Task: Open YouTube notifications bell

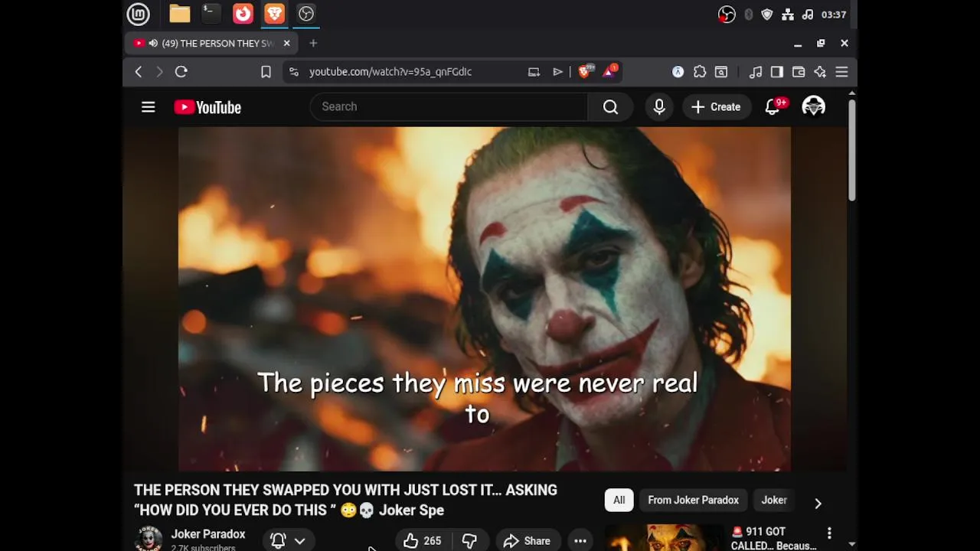Action: pos(773,107)
